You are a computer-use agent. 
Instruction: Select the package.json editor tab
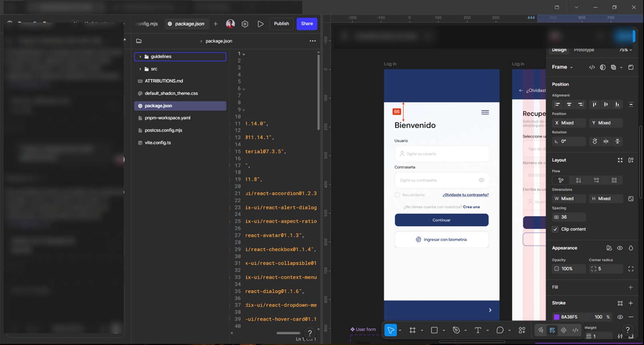point(187,24)
